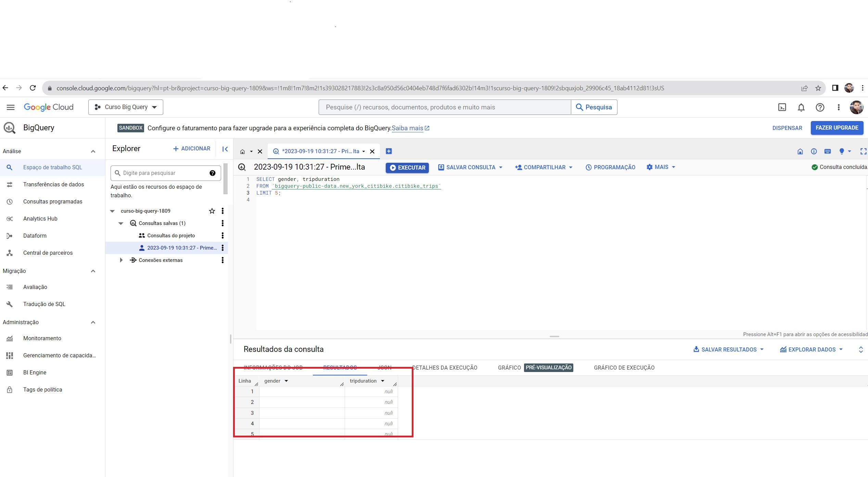Add a new query tab
This screenshot has width=868, height=477.
pos(389,151)
